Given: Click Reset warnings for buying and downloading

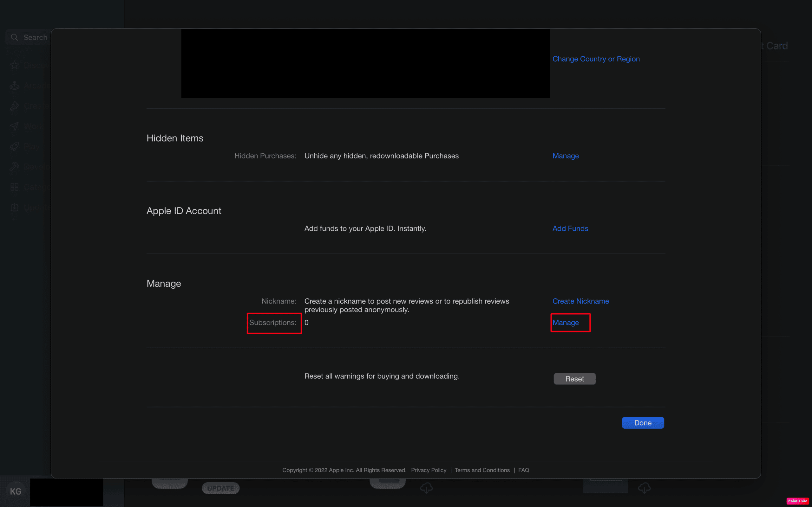Looking at the screenshot, I should click(x=574, y=378).
